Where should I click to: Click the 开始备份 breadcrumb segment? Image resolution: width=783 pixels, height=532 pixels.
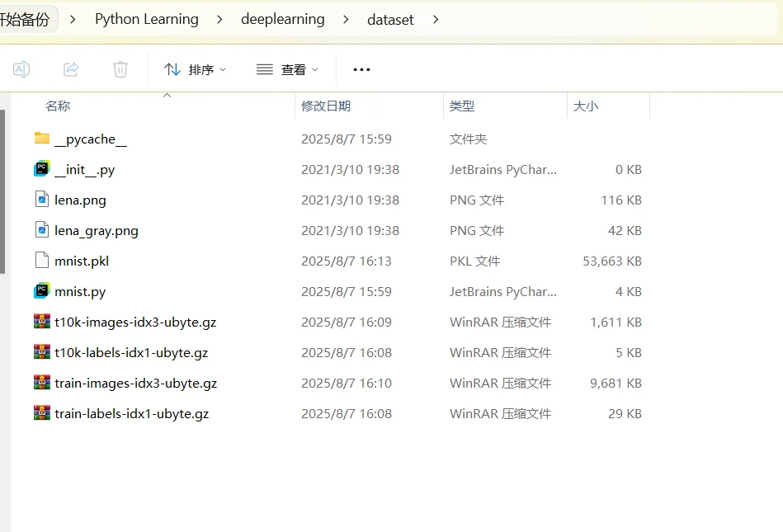25,20
